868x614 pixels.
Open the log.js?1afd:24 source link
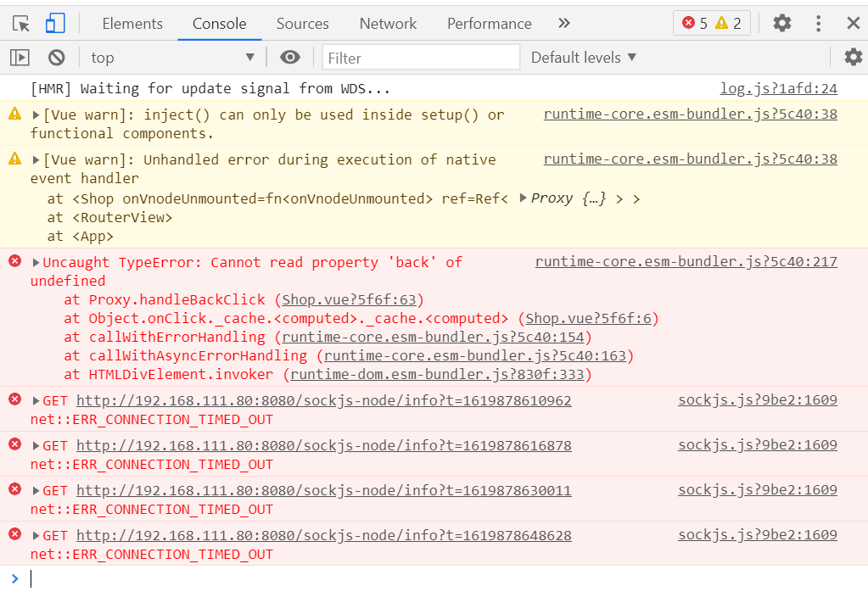[x=778, y=89]
